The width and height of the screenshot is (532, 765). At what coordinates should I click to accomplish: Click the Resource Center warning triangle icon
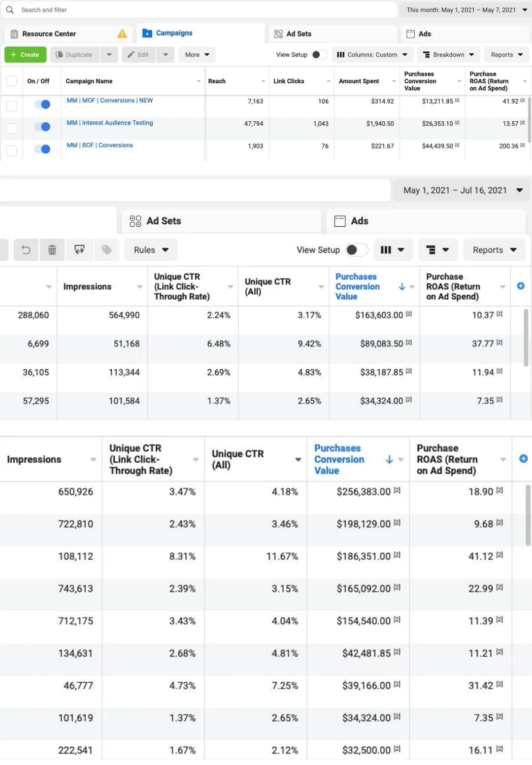point(122,34)
